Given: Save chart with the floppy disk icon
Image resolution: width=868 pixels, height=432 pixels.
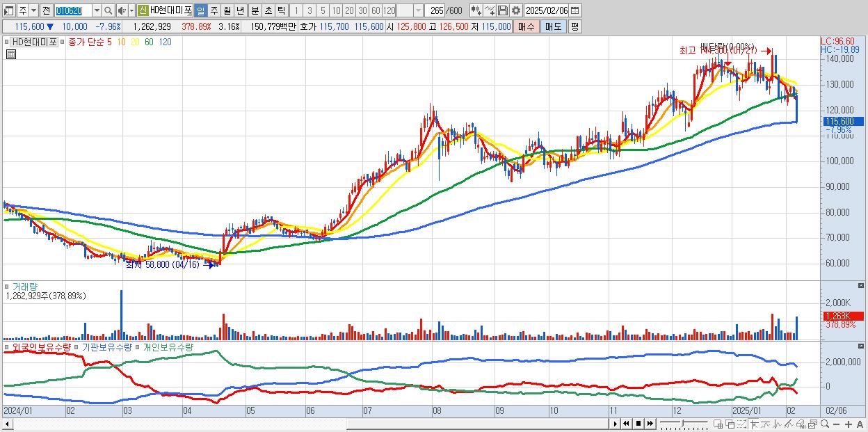Looking at the screenshot, I should point(502,10).
